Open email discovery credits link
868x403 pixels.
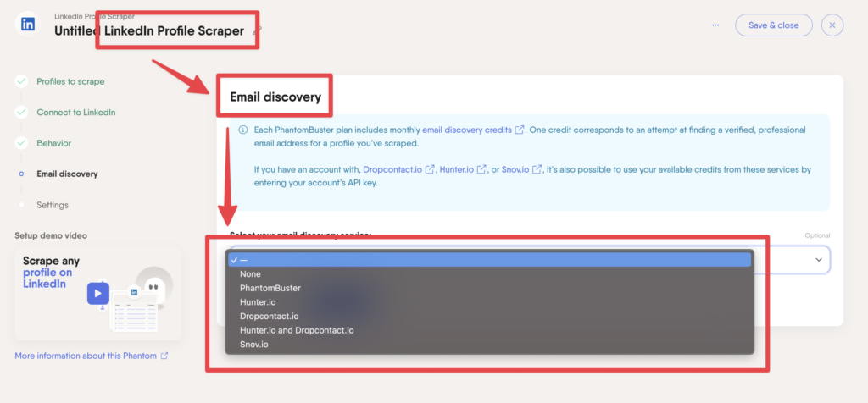tap(467, 130)
